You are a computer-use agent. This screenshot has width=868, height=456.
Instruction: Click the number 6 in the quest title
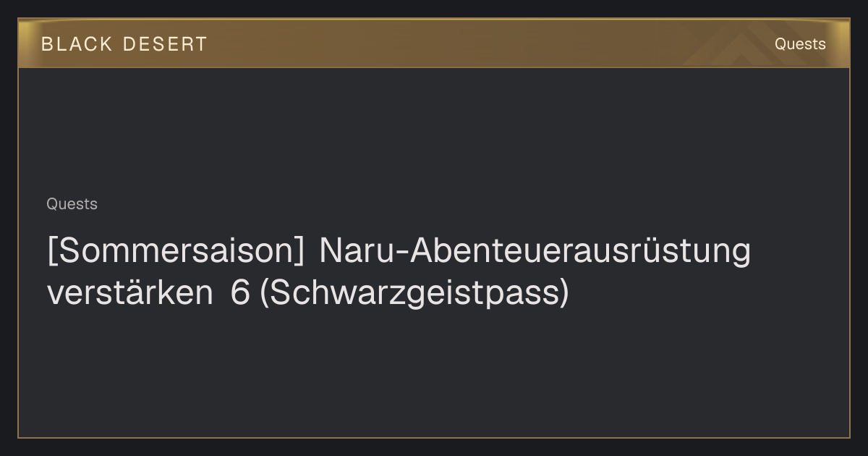pos(240,293)
